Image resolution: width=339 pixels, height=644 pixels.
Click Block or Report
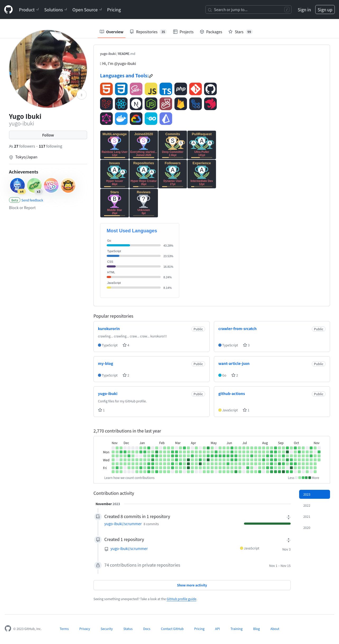click(22, 208)
